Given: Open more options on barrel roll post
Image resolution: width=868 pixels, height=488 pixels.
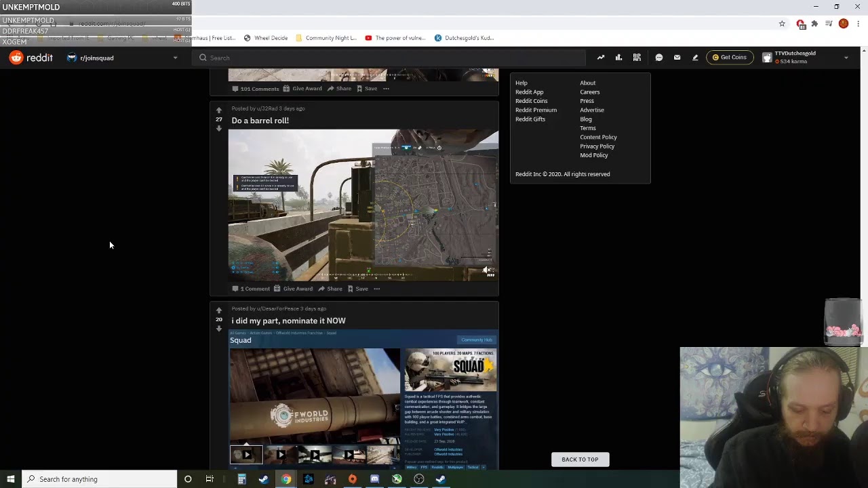Looking at the screenshot, I should [x=377, y=289].
